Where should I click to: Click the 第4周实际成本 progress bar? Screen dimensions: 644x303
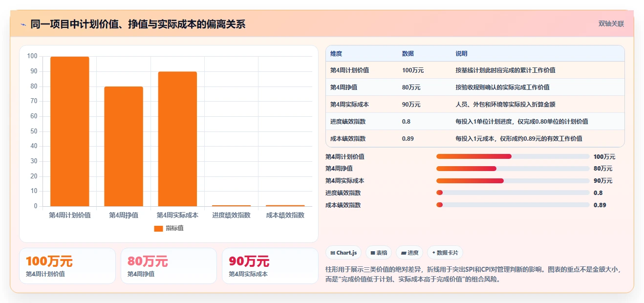(x=513, y=181)
